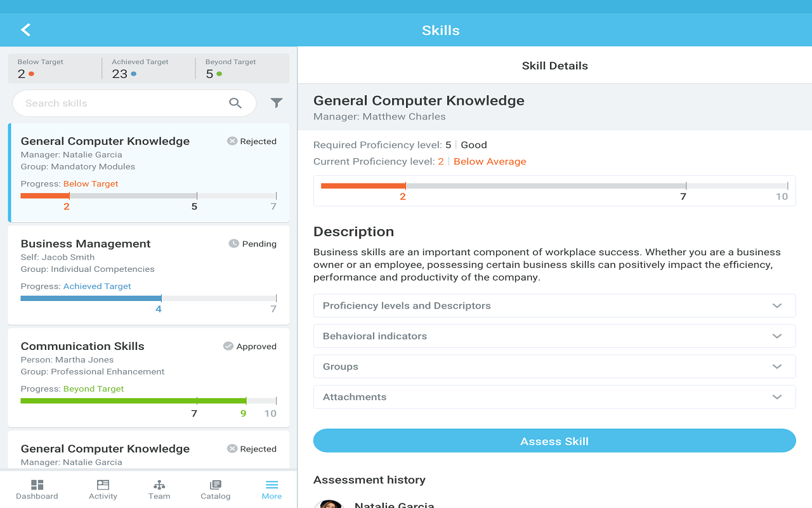Click the back arrow in Skills header
Viewport: 812px width, 508px height.
(25, 29)
